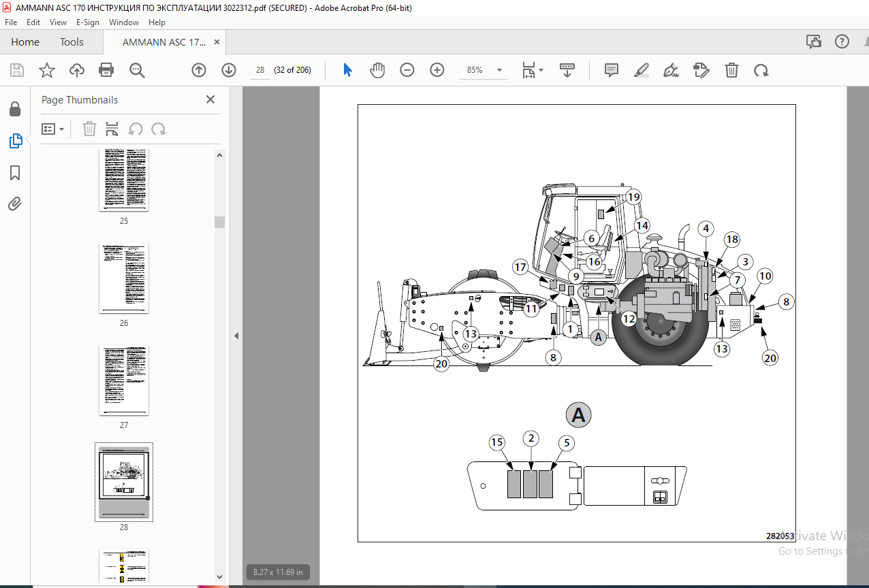This screenshot has height=588, width=869.
Task: Open the scrolling mode tool
Action: tap(567, 70)
